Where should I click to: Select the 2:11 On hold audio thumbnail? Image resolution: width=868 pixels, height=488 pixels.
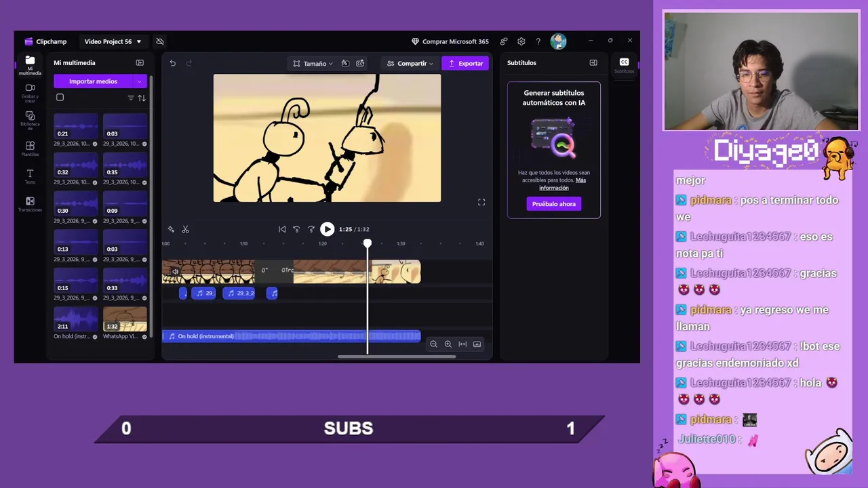76,319
